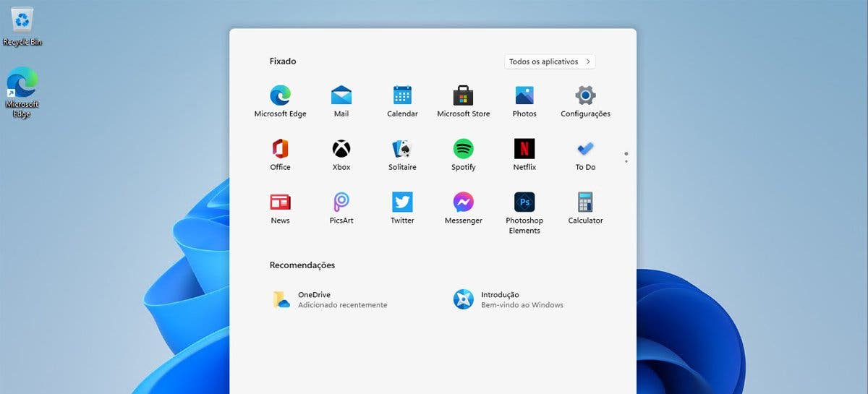Go to next pinned apps page dot
This screenshot has width=868, height=394.
coord(626,161)
